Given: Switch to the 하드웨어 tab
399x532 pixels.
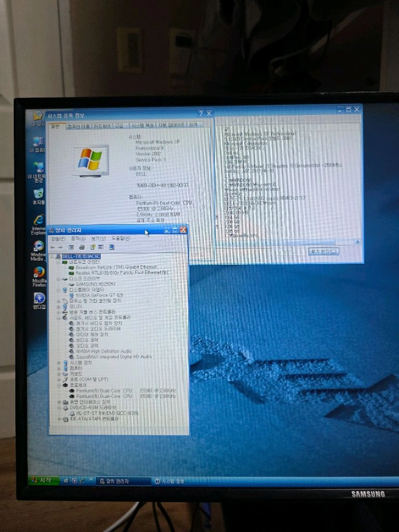Looking at the screenshot, I should [x=102, y=126].
